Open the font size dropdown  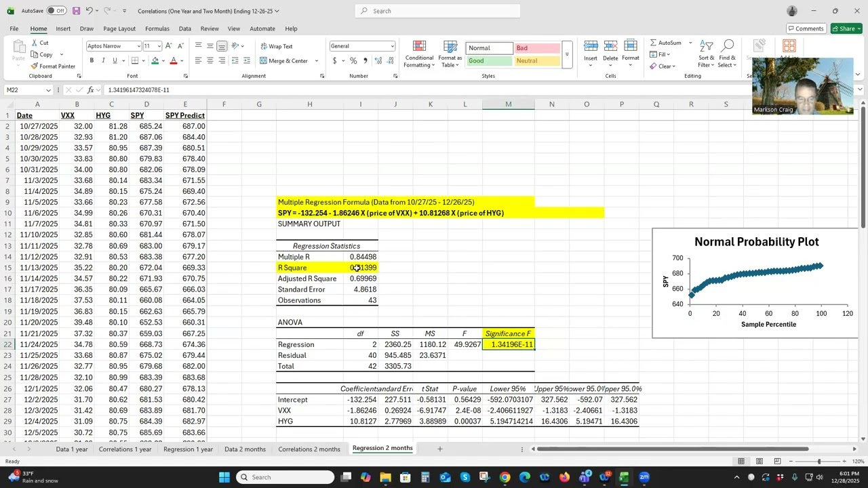[159, 46]
